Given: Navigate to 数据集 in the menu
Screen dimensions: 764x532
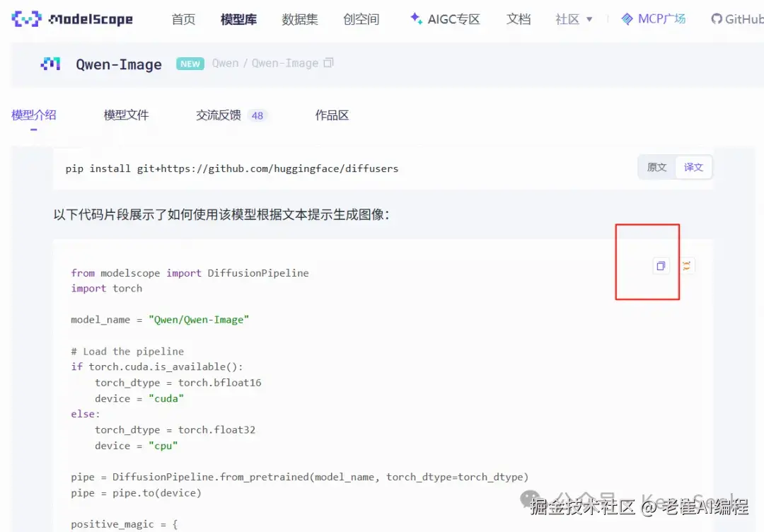Looking at the screenshot, I should click(x=300, y=19).
